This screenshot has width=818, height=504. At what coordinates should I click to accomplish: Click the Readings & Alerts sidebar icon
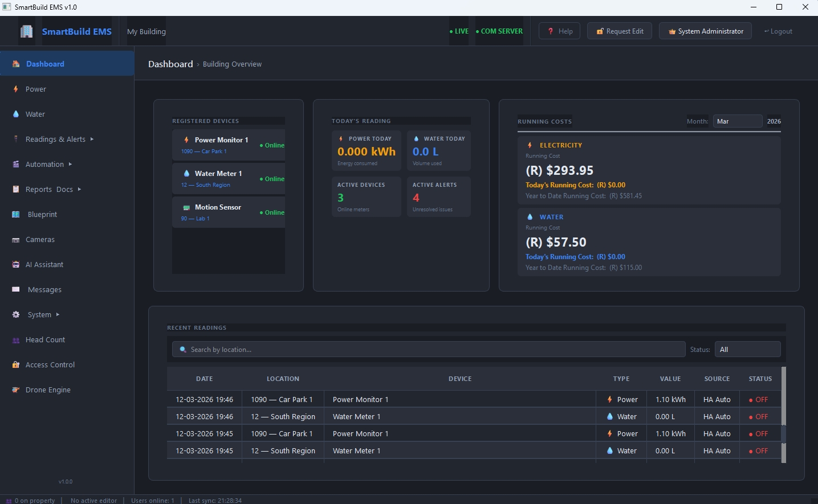(x=16, y=139)
